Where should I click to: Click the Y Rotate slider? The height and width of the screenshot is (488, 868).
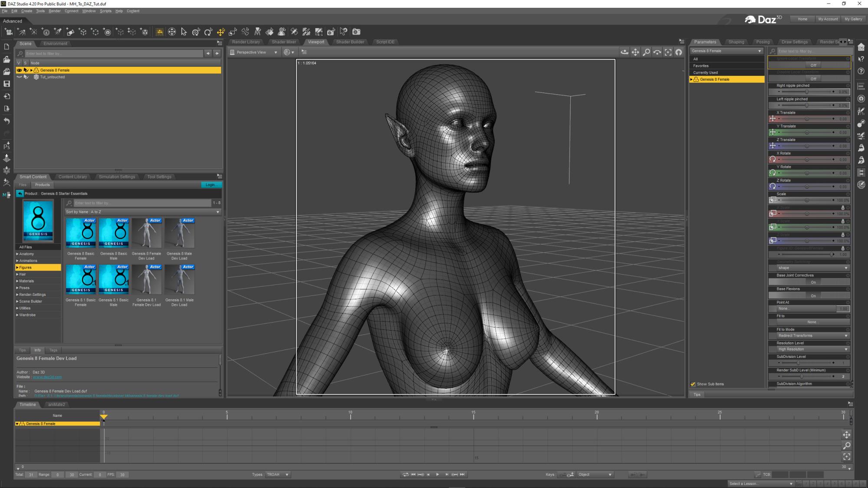click(x=806, y=173)
